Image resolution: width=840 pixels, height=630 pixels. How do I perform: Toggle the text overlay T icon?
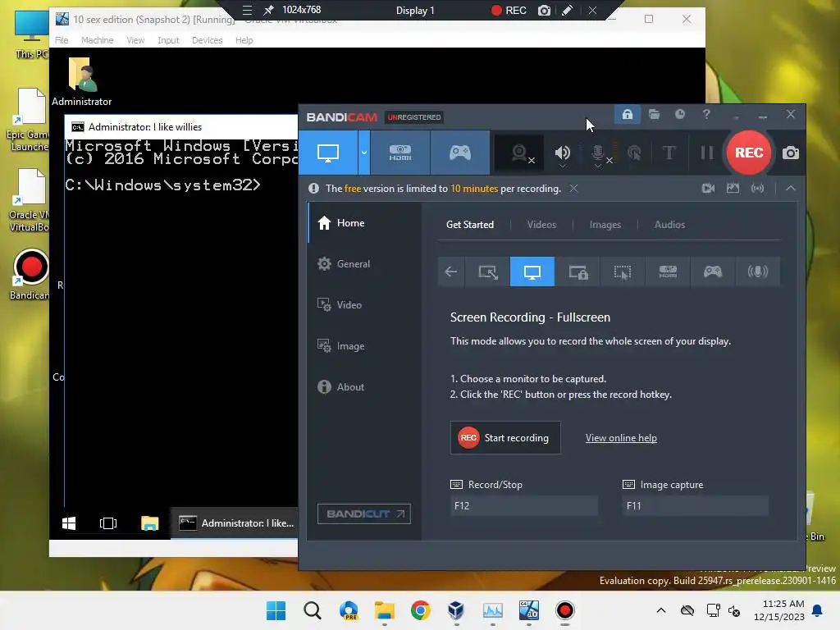pos(669,153)
